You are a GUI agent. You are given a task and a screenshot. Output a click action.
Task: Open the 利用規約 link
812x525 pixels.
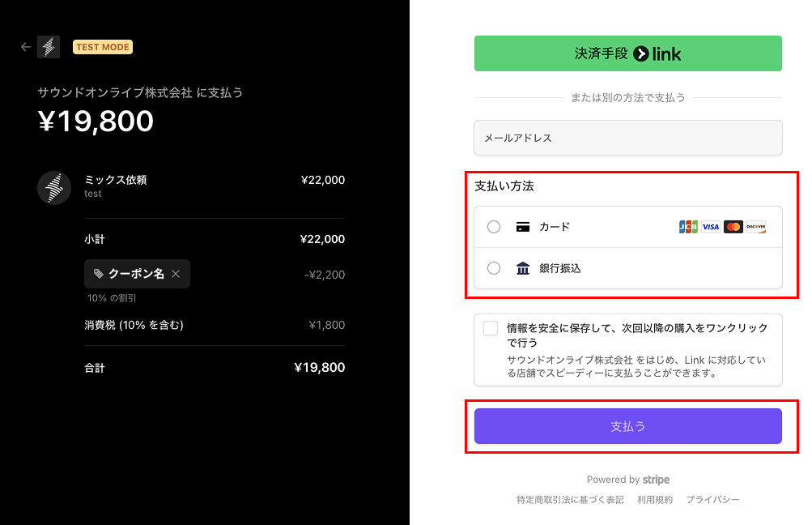(x=654, y=500)
